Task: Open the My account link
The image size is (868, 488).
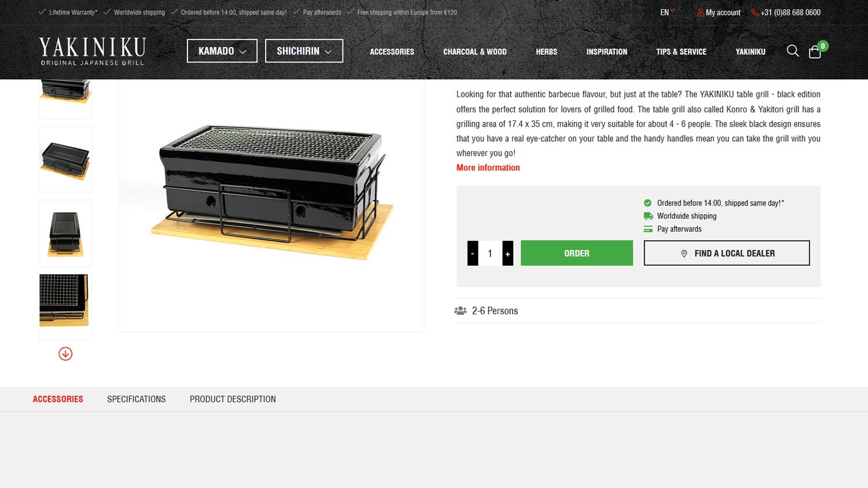Action: tap(723, 12)
